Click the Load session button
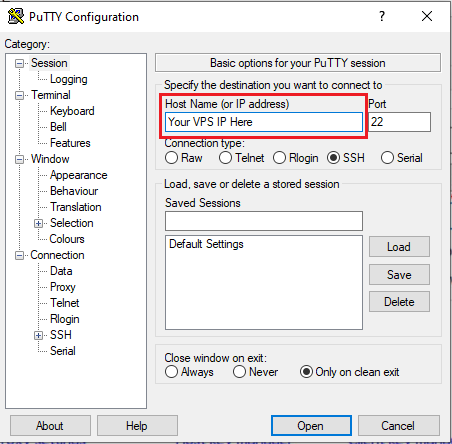 pyautogui.click(x=399, y=247)
